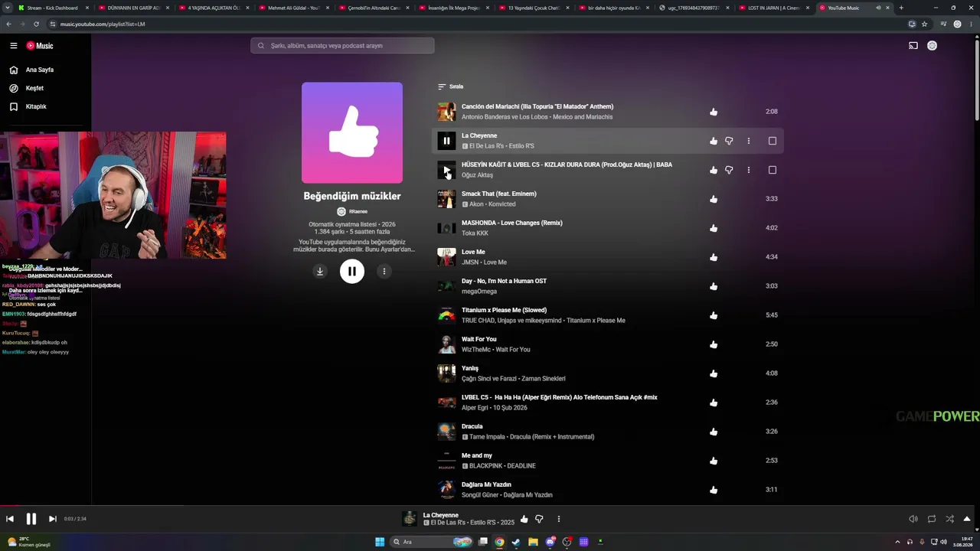Viewport: 980px width, 551px height.
Task: Unlike MASHONDA - Love Changes (Remix)
Action: [714, 228]
